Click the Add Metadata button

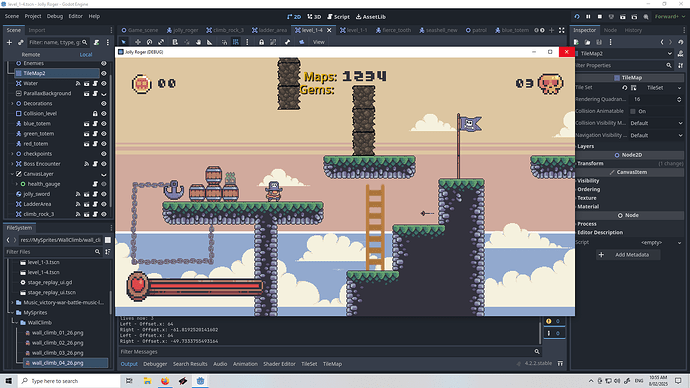click(628, 255)
